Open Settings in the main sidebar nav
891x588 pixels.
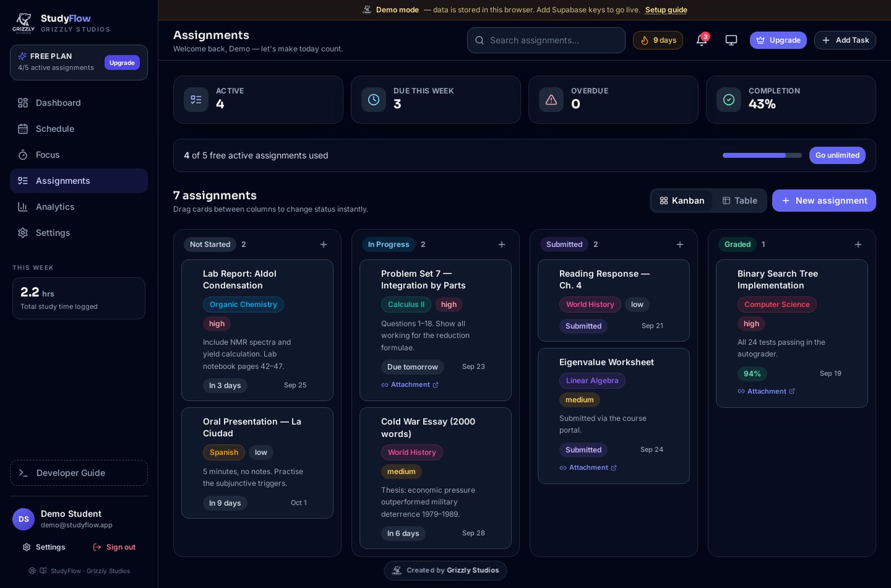pyautogui.click(x=79, y=233)
